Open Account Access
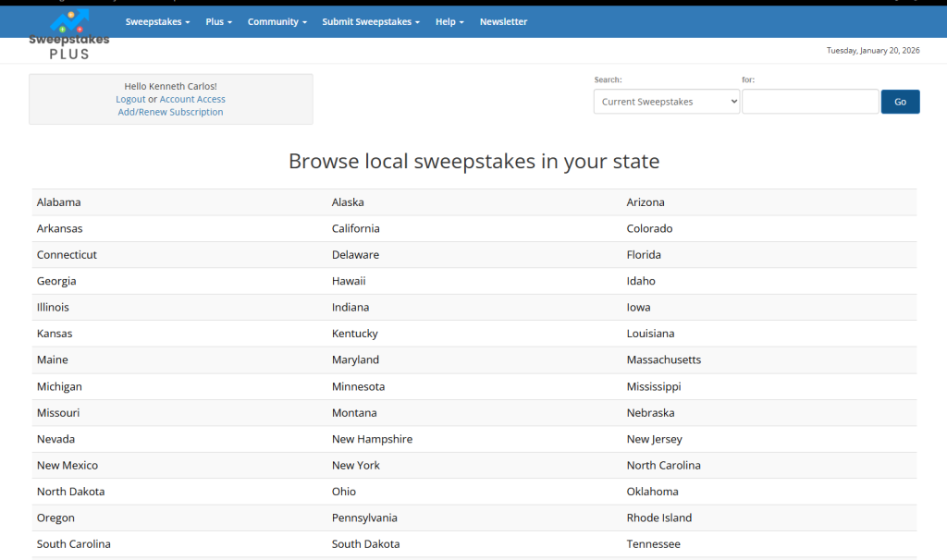 (192, 99)
